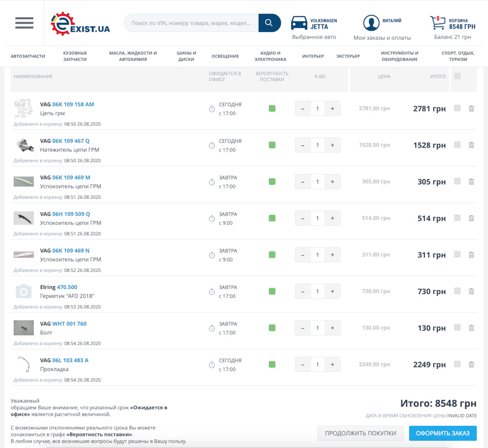Open the Освещение menu

pos(225,56)
